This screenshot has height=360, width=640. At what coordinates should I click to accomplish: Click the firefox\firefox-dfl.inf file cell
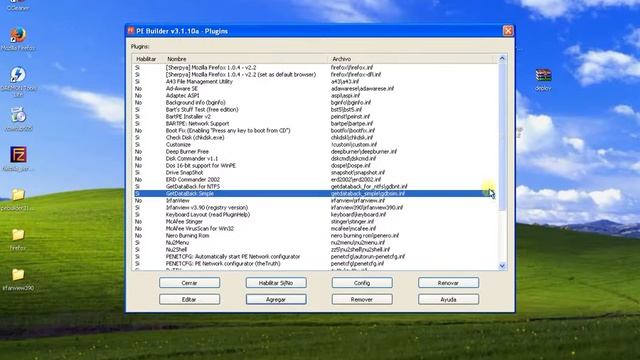click(x=356, y=75)
